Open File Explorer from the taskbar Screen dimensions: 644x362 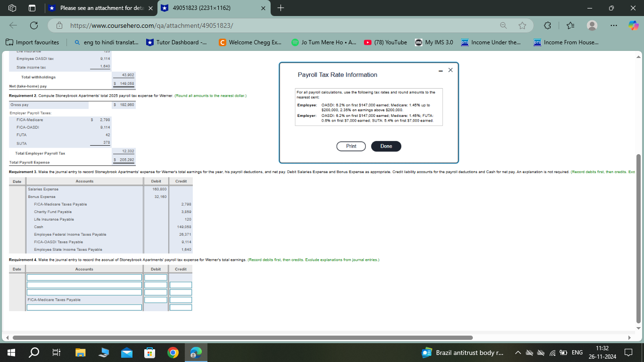(80, 353)
